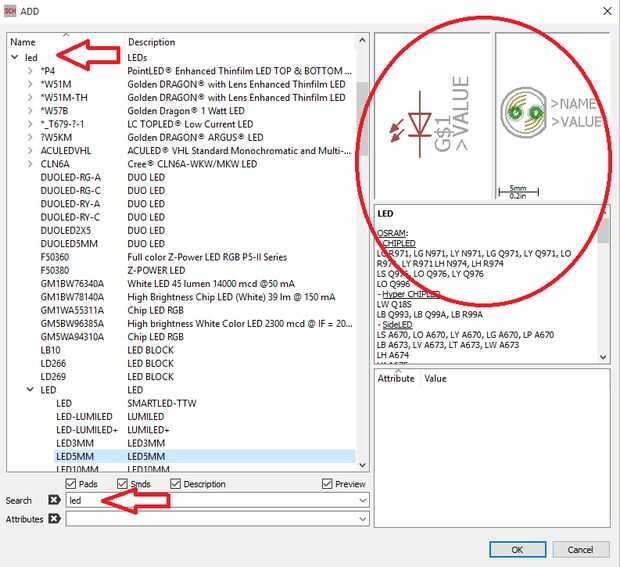Select the GM1BW76340A device
620x567 pixels.
click(72, 284)
